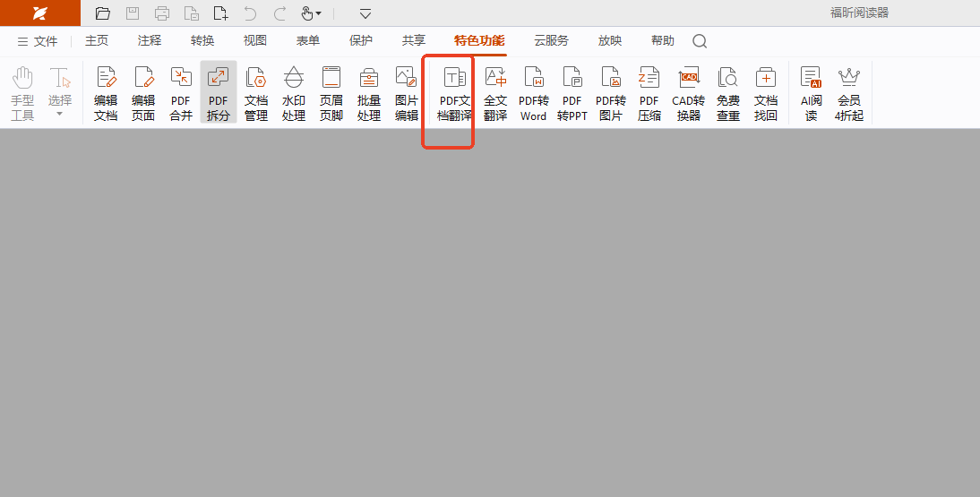Image resolution: width=980 pixels, height=497 pixels.
Task: Open the PDF文档翻译 tool
Action: pos(454,93)
